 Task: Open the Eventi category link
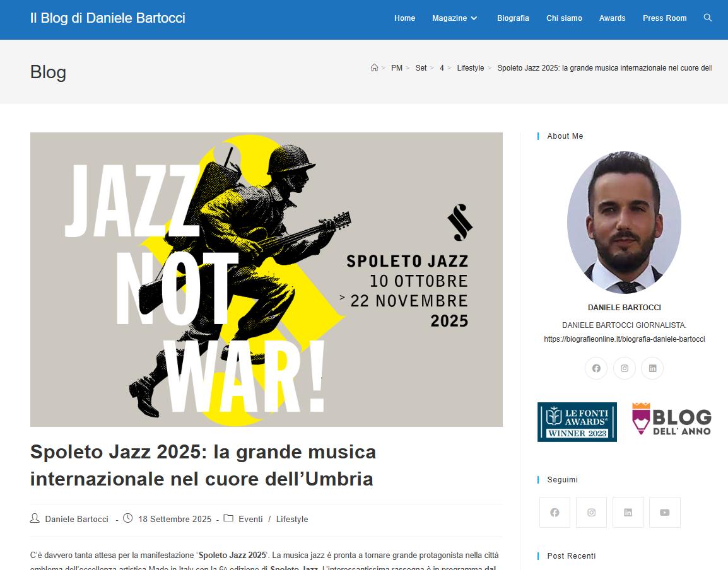(x=250, y=519)
